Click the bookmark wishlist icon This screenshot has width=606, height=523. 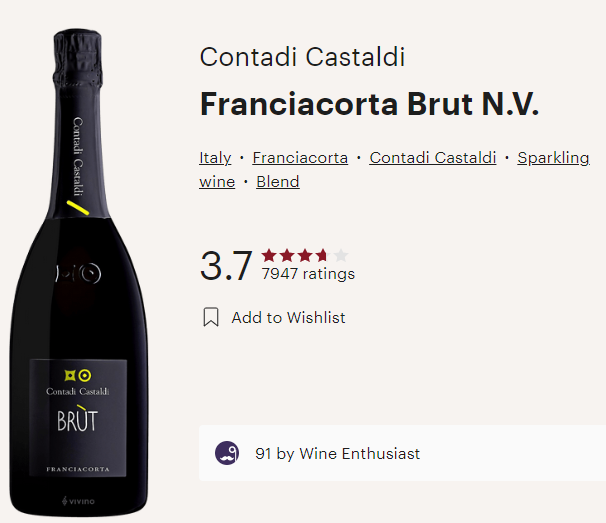coord(211,317)
